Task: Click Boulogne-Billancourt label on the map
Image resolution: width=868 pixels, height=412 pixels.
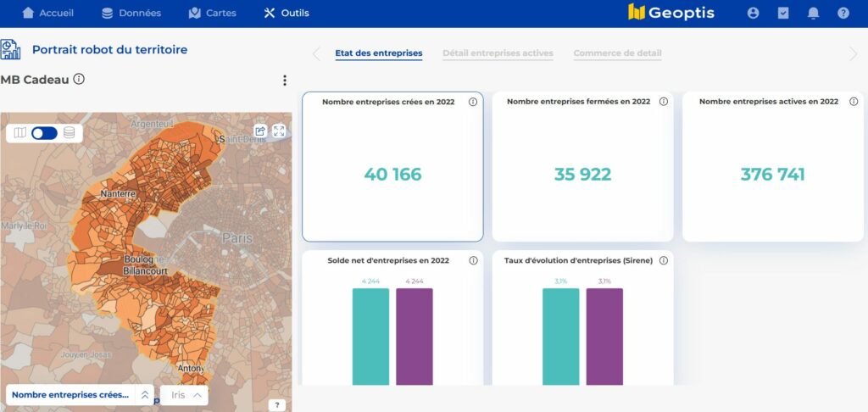Action: pos(145,264)
